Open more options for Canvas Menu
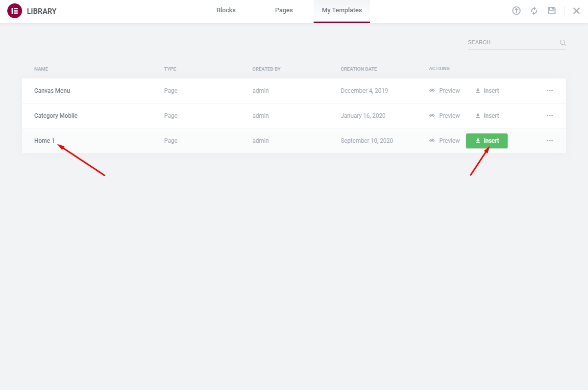 coord(550,91)
